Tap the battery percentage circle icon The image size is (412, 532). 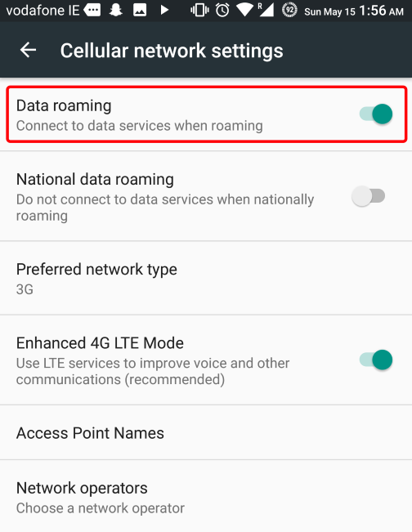tap(289, 10)
